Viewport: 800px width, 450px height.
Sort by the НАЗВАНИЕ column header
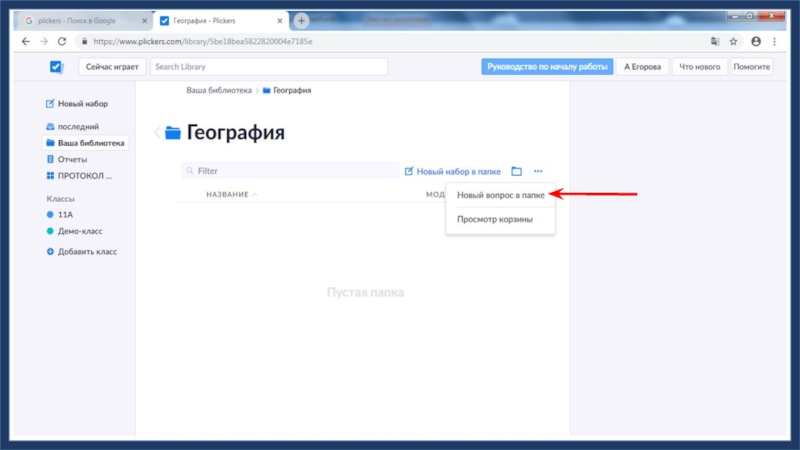click(227, 194)
